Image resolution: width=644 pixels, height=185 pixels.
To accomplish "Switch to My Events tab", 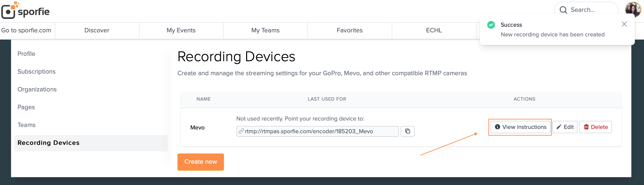I will tap(181, 30).
